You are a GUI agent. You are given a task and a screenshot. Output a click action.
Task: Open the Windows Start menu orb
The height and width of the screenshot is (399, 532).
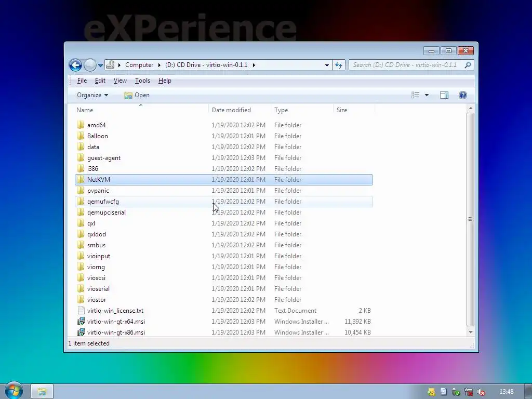coord(14,391)
